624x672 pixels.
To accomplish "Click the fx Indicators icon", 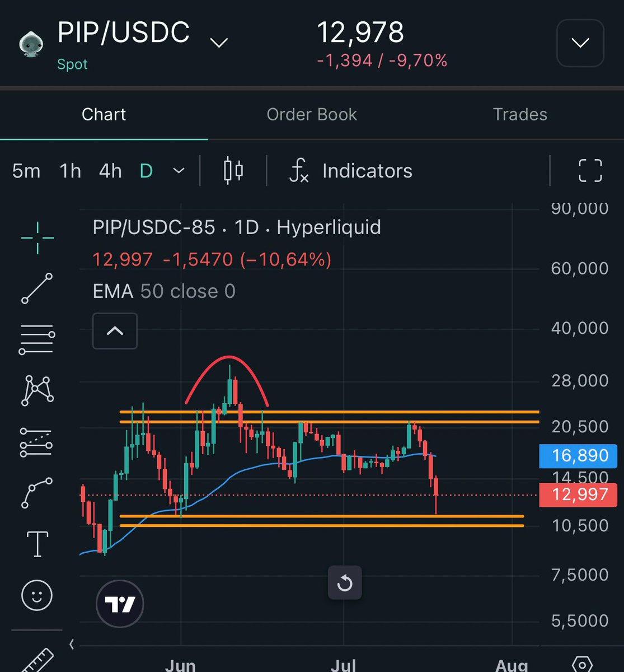I will (x=298, y=170).
